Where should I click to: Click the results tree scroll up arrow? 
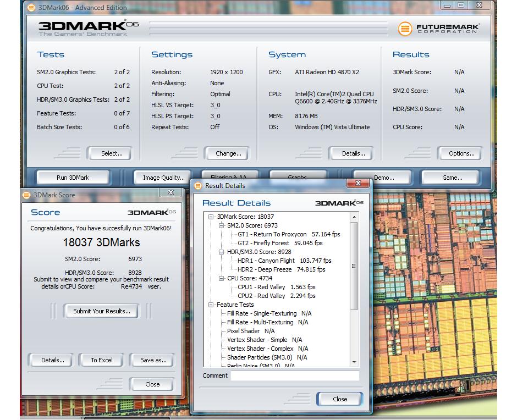354,217
